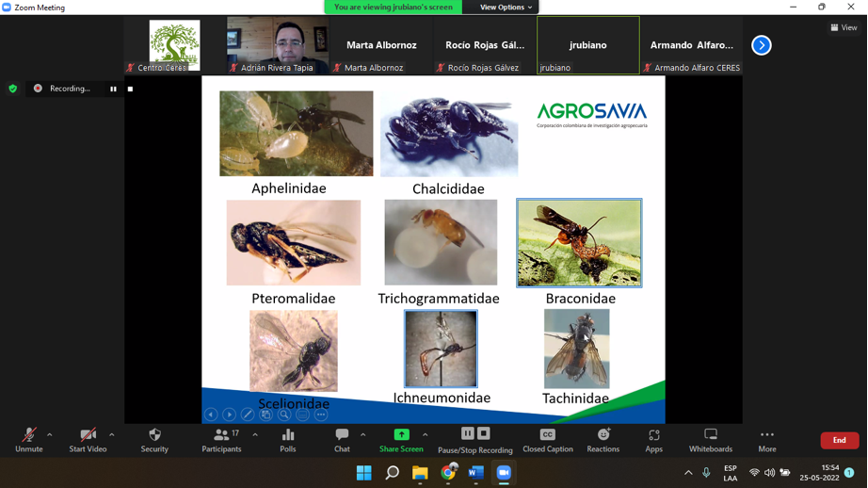The width and height of the screenshot is (868, 488).
Task: Start Video from the toolbar
Action: (88, 440)
